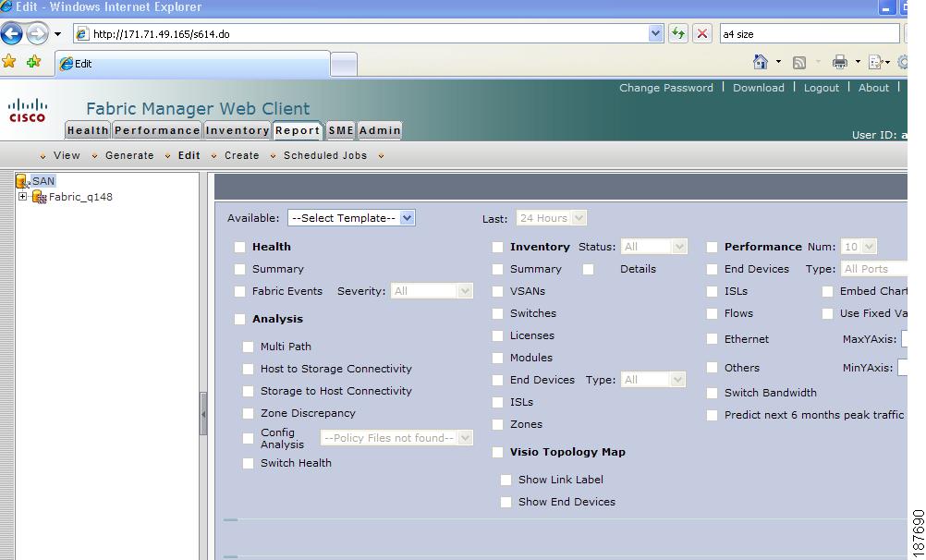Enable the Performance checkbox
Viewport: 926px width, 560px height.
[713, 247]
